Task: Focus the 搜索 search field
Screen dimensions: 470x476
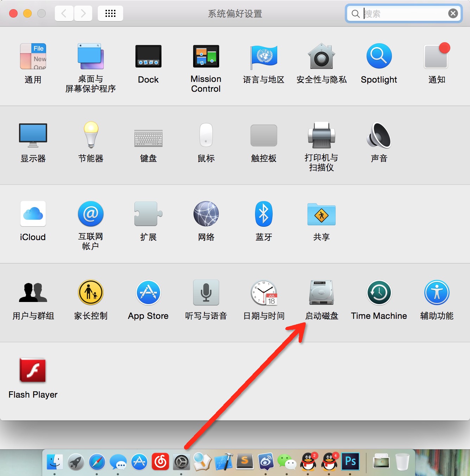Action: 404,14
